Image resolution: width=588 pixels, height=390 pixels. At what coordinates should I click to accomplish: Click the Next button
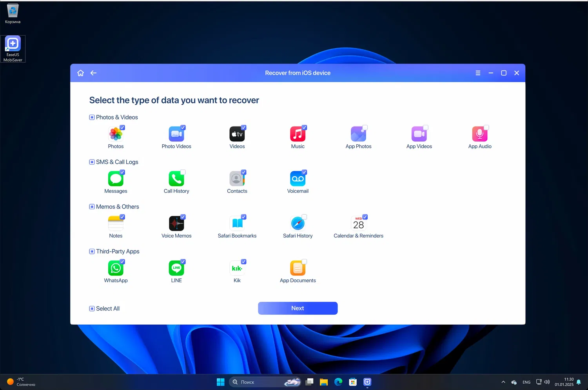[x=298, y=308]
